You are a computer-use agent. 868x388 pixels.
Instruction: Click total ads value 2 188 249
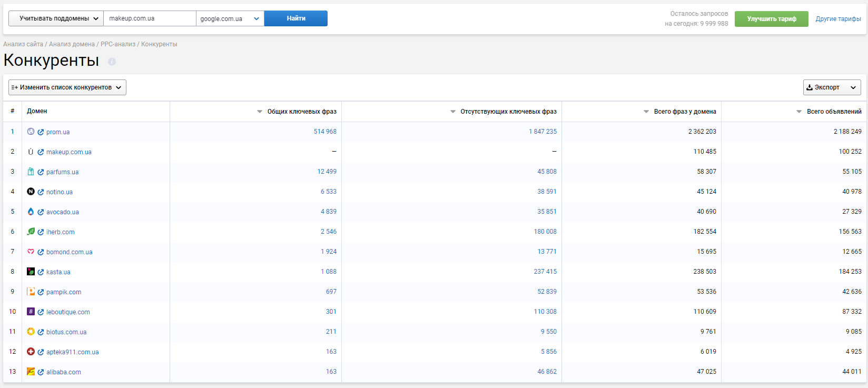(x=847, y=132)
